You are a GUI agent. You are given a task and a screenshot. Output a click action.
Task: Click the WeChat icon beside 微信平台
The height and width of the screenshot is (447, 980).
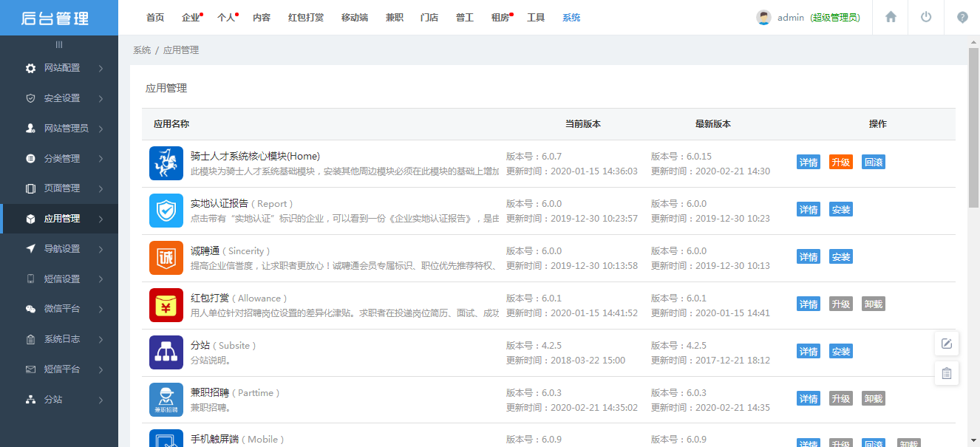pos(30,309)
